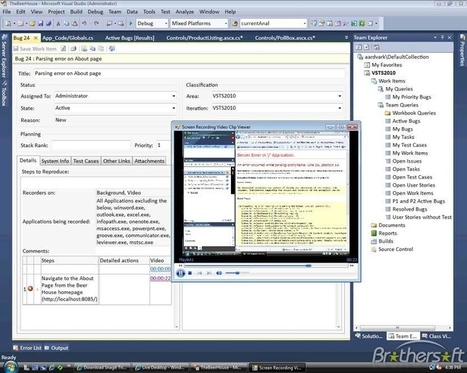Image resolution: width=467 pixels, height=373 pixels.
Task: Switch to the Attachments tab
Action: (x=149, y=161)
